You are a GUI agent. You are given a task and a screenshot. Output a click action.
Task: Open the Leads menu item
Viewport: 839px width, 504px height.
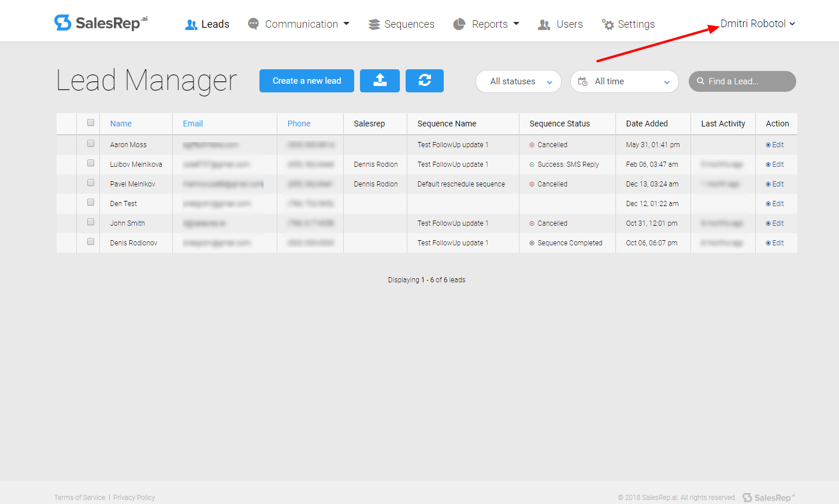[207, 24]
